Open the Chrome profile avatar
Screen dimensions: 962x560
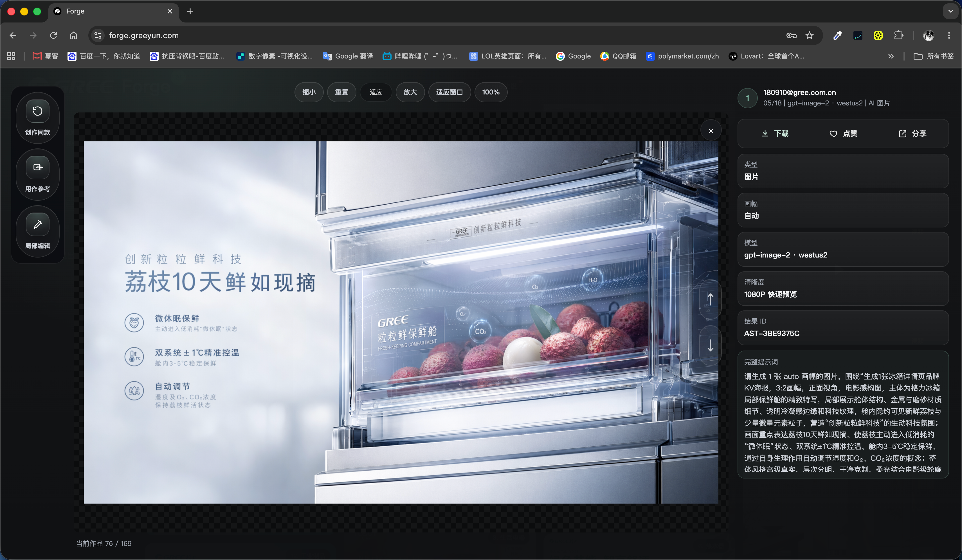pos(929,35)
